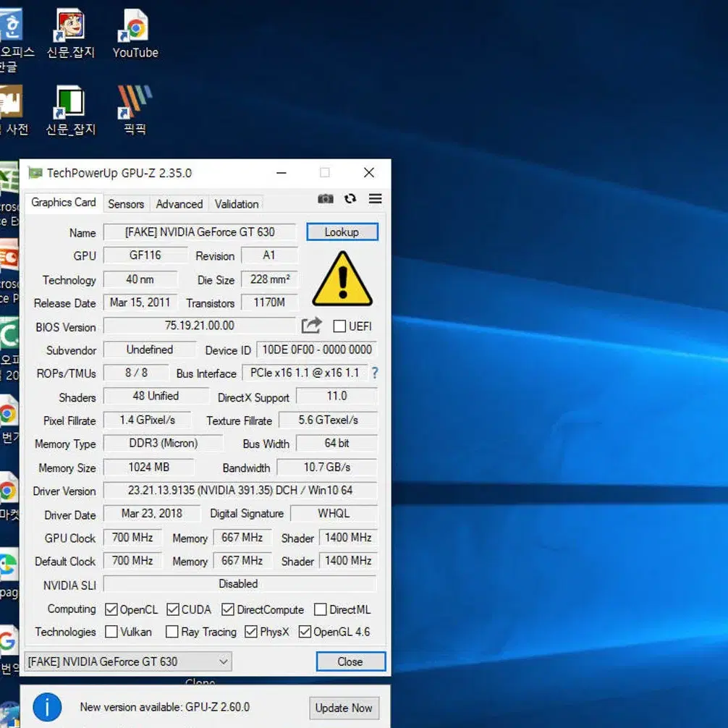Click the ROPs/TMUs 8 / 8 field
Screen dimensions: 728x728
coord(136,373)
